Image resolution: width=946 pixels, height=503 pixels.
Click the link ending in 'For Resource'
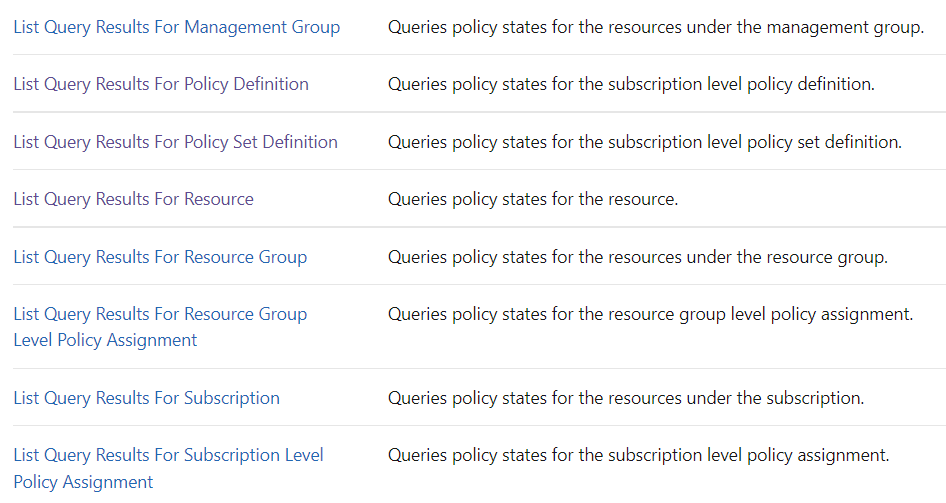point(133,199)
